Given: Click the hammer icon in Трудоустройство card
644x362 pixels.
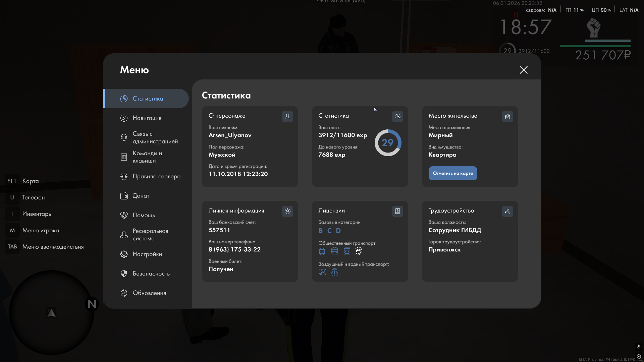Looking at the screenshot, I should (507, 211).
